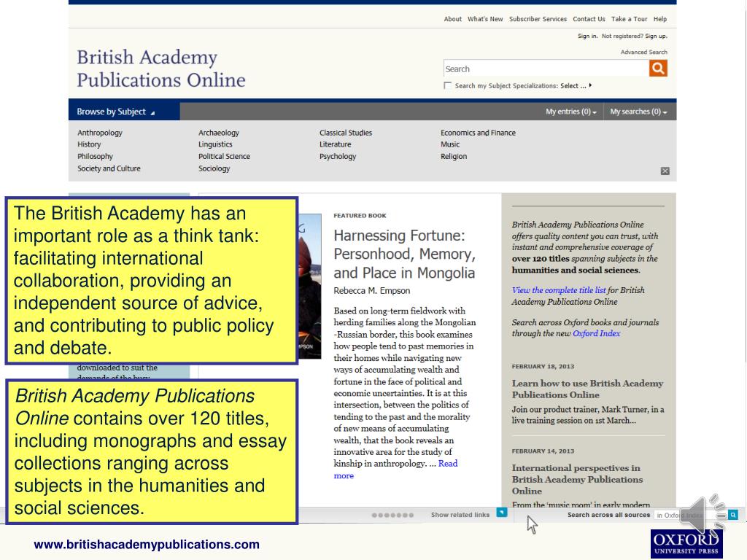Browse the Society and Culture subject

coord(109,168)
